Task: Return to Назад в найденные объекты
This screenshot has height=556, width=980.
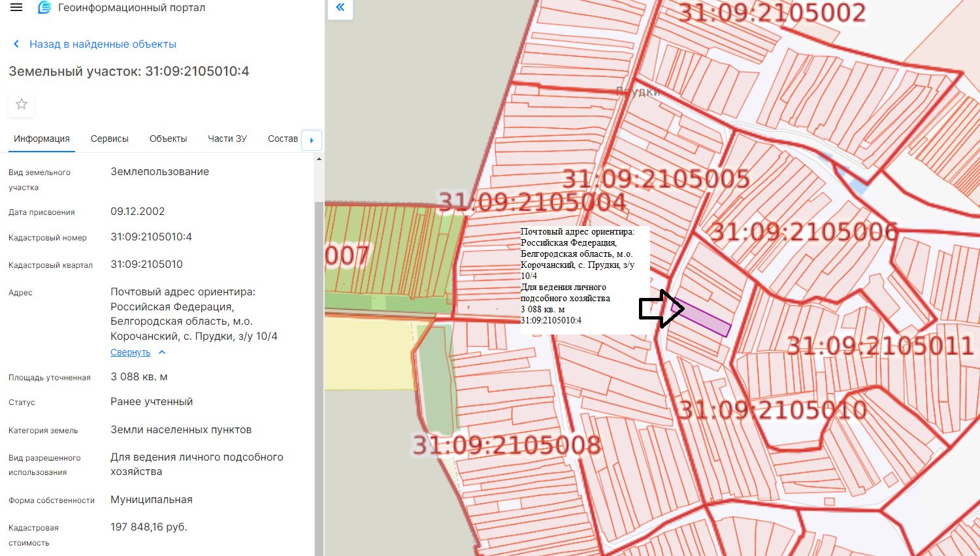Action: (103, 44)
